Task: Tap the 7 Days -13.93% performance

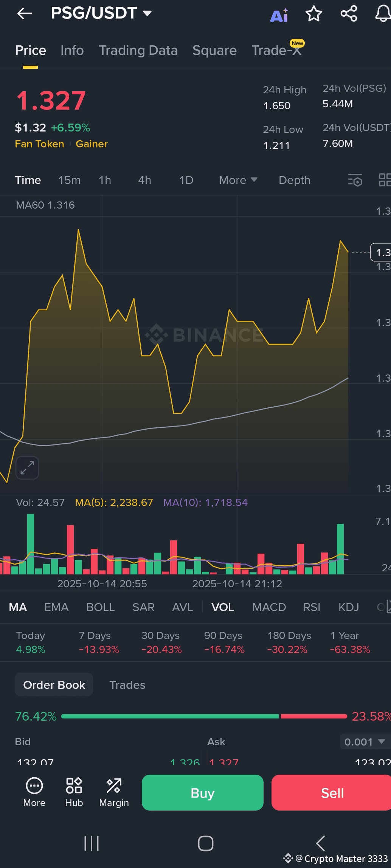Action: click(x=99, y=642)
